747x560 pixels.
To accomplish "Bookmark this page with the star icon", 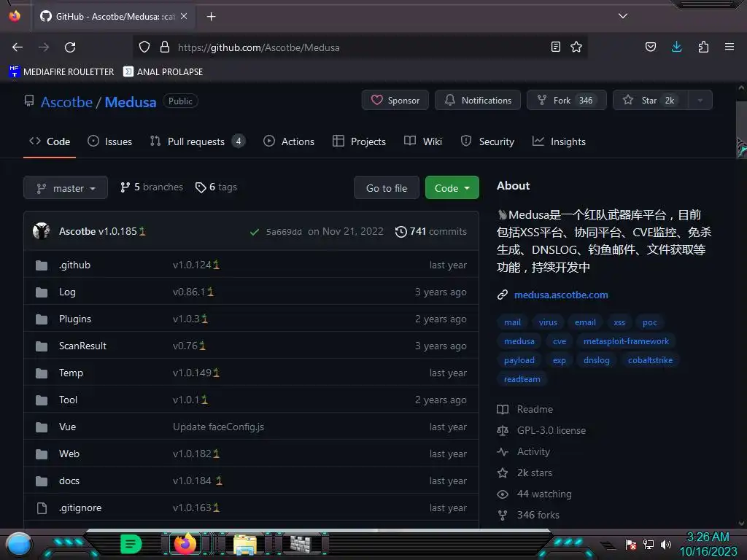I will [x=576, y=47].
